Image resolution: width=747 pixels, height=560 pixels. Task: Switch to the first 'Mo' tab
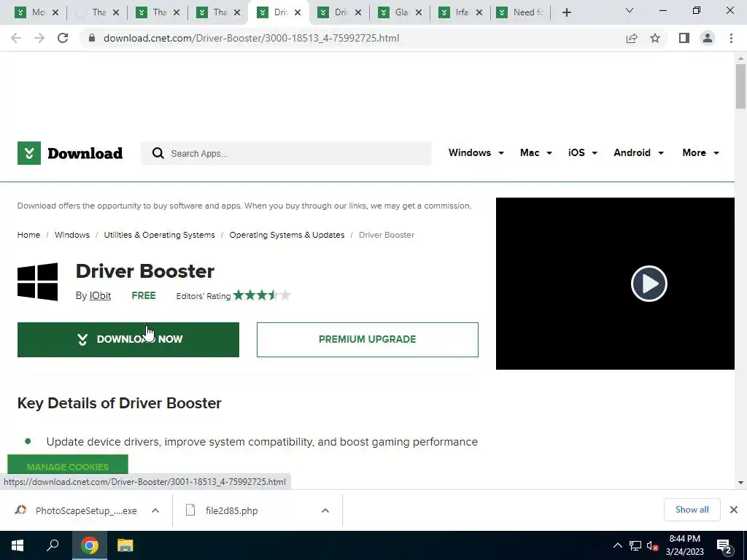click(x=32, y=12)
